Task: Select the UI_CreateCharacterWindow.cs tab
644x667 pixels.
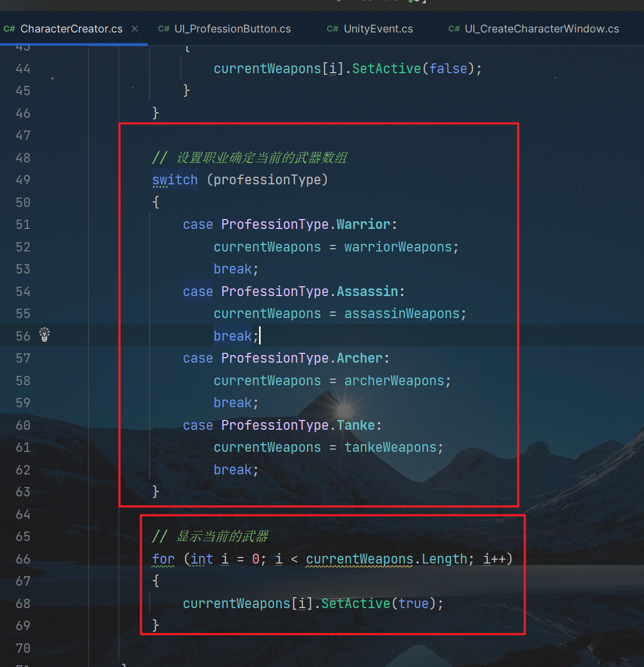Action: point(541,29)
